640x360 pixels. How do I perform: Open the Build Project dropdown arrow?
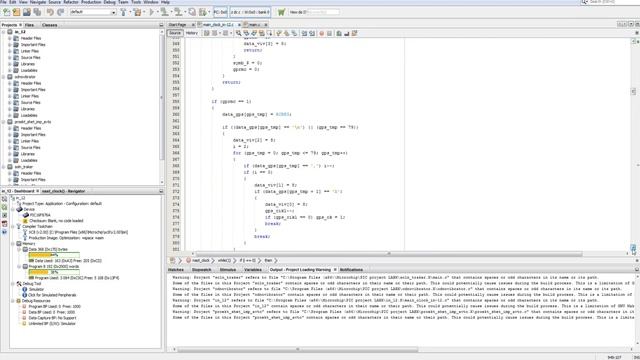(130, 12)
